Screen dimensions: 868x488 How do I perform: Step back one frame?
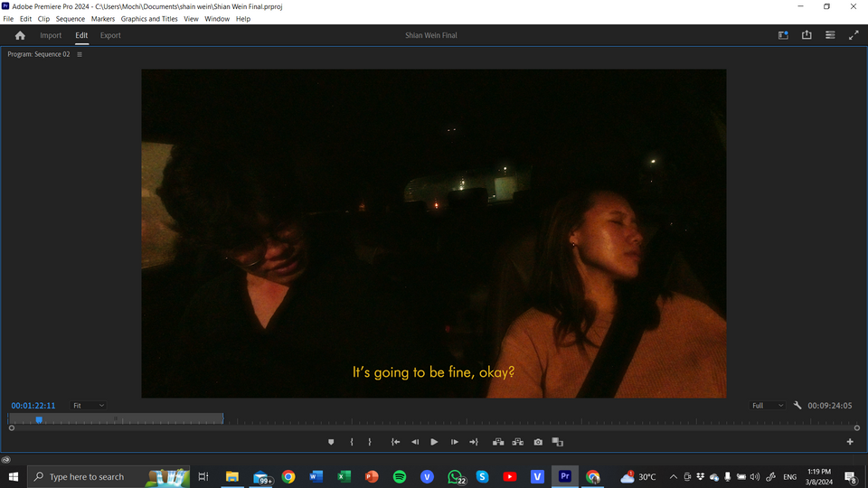tap(415, 442)
